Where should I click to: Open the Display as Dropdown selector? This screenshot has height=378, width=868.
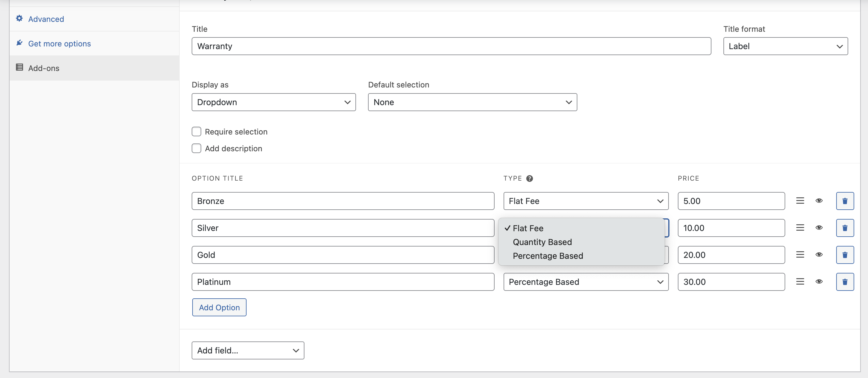coord(273,102)
